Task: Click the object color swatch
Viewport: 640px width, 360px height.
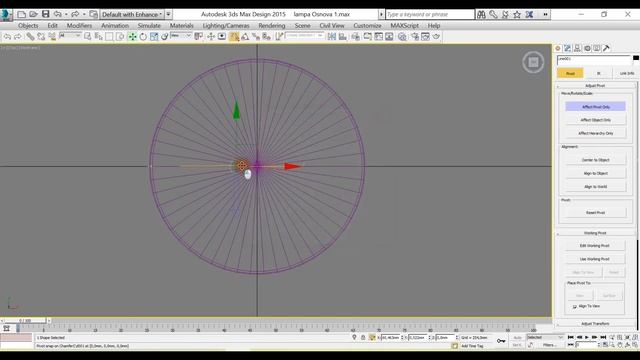Action: [x=636, y=58]
